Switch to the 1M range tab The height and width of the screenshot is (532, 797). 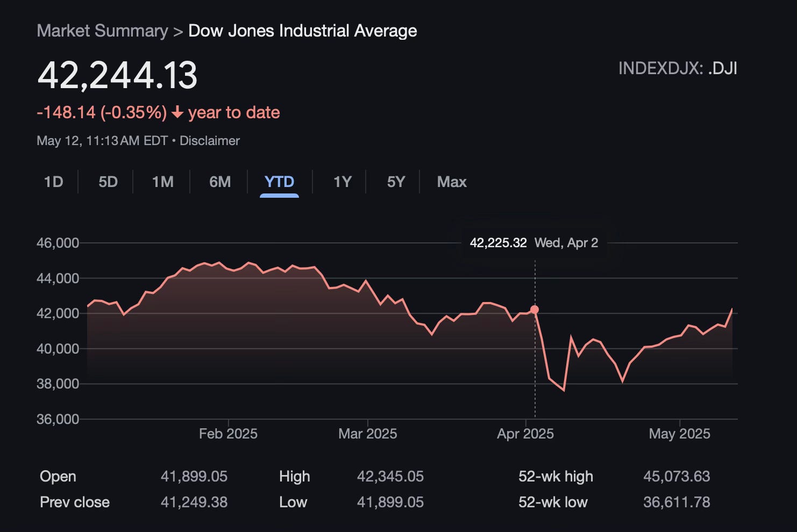pos(162,182)
